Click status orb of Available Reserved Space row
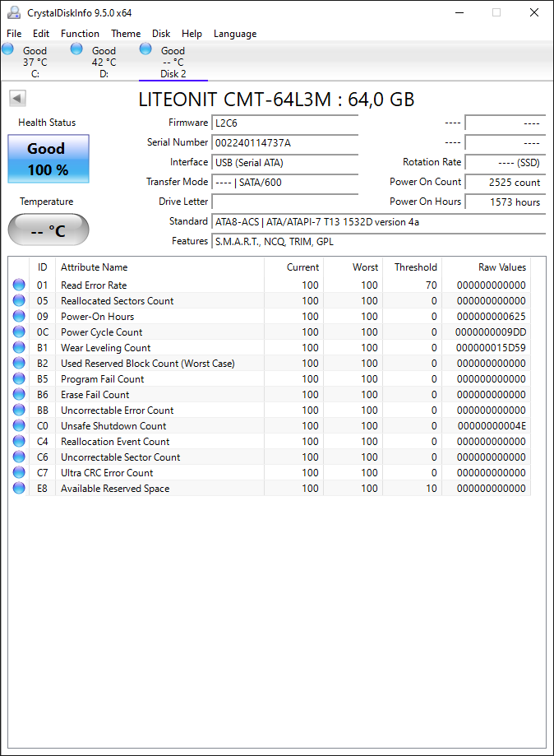This screenshot has width=554, height=756. pyautogui.click(x=19, y=488)
